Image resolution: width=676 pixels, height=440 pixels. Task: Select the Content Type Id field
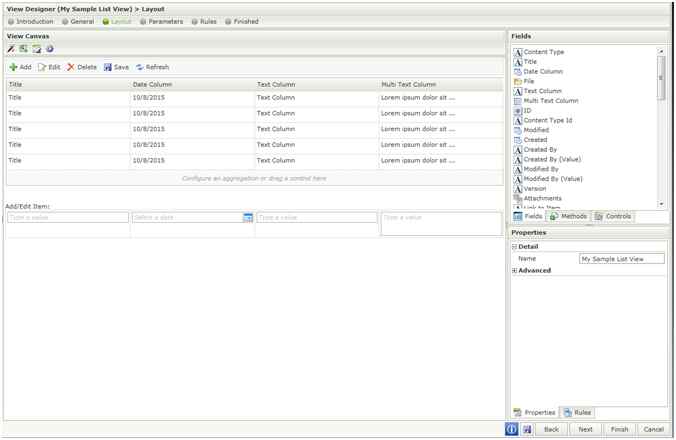[543, 121]
